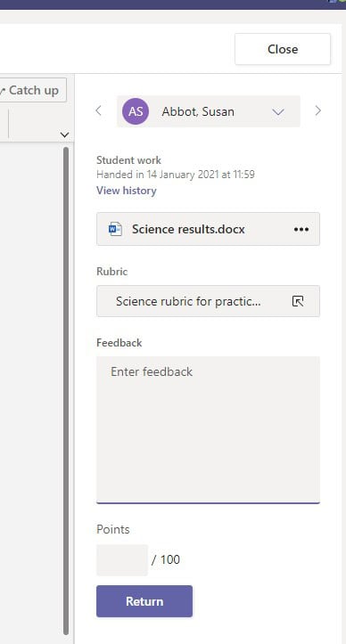The width and height of the screenshot is (346, 644).
Task: Click the Student work label
Action: (128, 160)
